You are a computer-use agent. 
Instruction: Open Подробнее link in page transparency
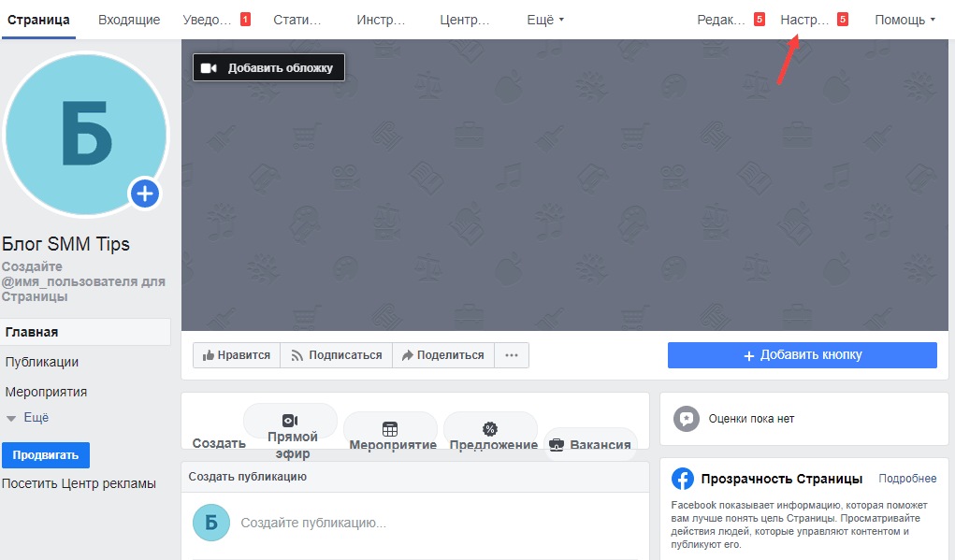tap(906, 479)
